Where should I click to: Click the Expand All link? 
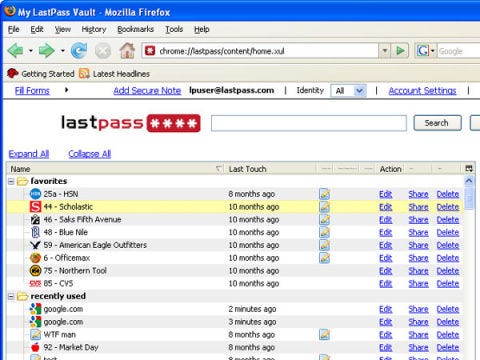click(29, 154)
